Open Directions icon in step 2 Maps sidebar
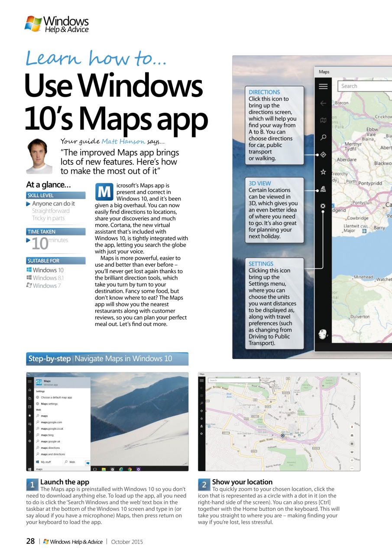 point(201,411)
